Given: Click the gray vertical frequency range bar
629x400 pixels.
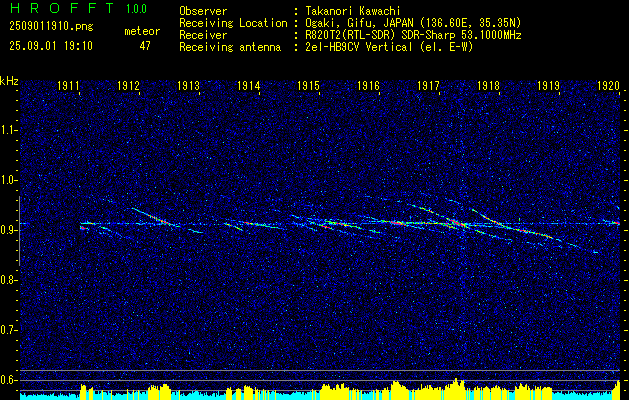Looking at the screenshot, I should click(x=19, y=231).
